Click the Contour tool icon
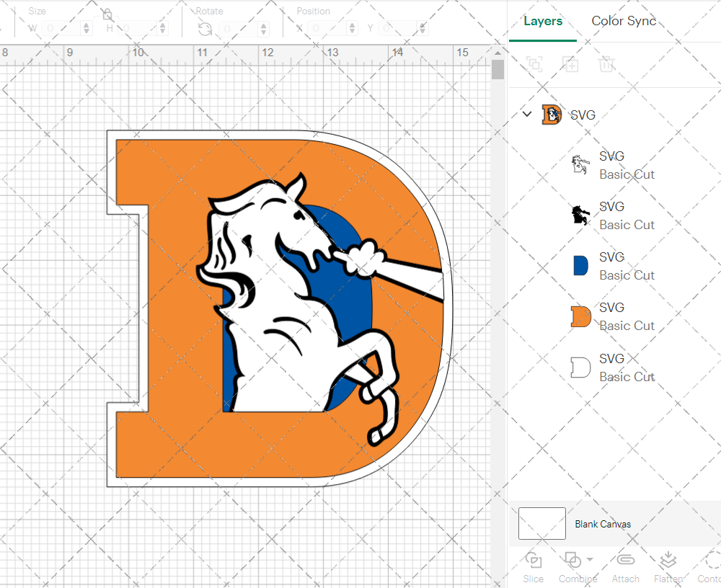This screenshot has width=721, height=588. tap(713, 560)
